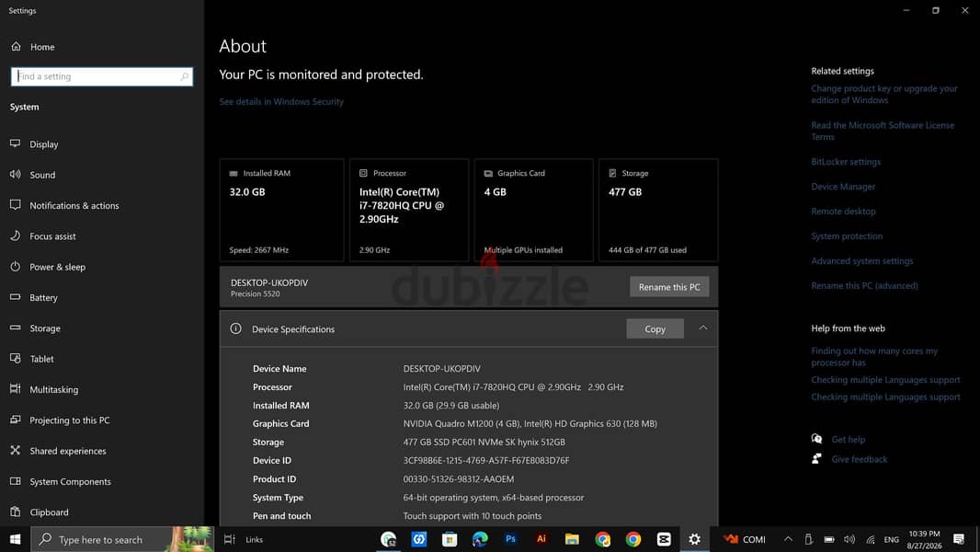Collapse the Device Specifications section
This screenshot has height=552, width=980.
[703, 328]
